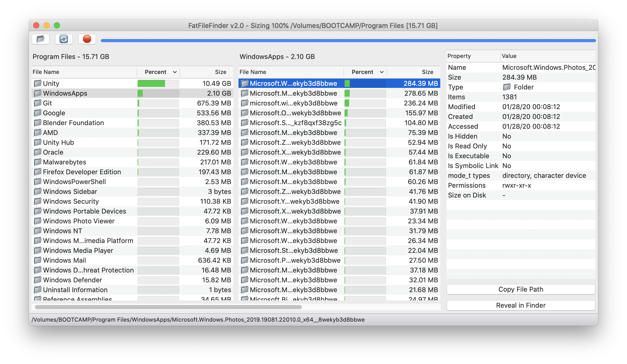The width and height of the screenshot is (627, 364).
Task: Click the Property column header
Action: coord(473,56)
